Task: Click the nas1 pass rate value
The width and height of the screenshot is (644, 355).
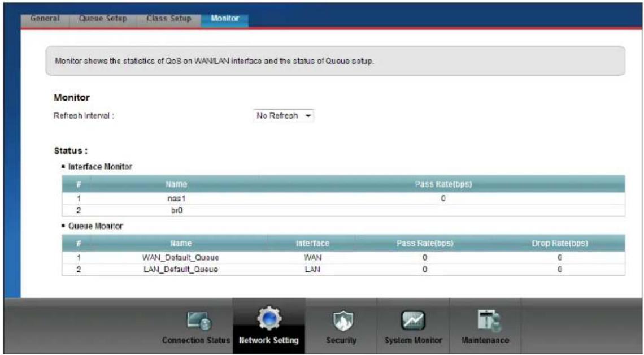Action: 443,198
